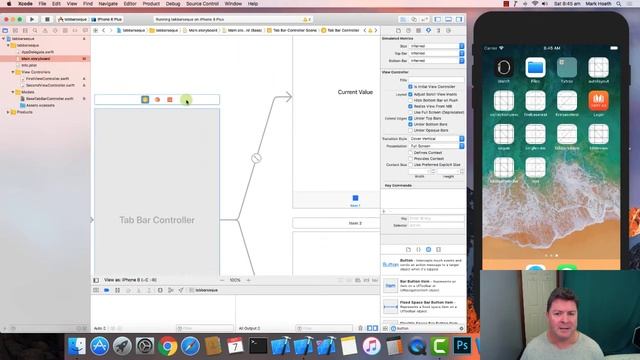Screen dimensions: 640x360
Task: Pause execution in the debug bar
Action: pyautogui.click(x=118, y=290)
